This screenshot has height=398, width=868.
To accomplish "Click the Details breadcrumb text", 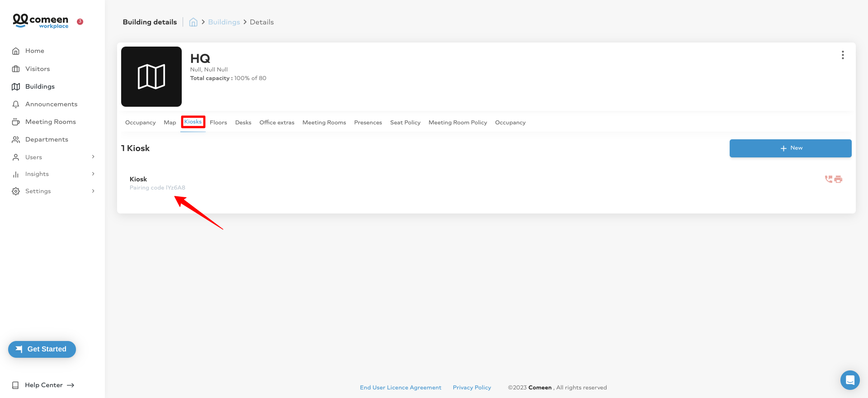I will (262, 22).
